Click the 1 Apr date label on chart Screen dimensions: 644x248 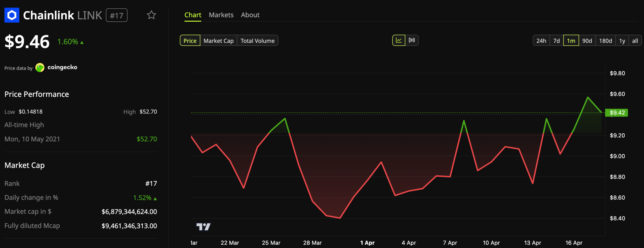tap(367, 243)
